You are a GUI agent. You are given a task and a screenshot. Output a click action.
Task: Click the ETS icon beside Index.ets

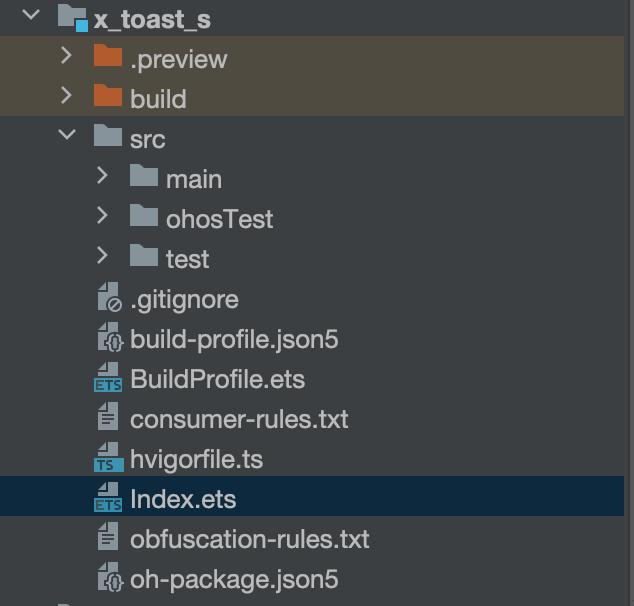[107, 499]
